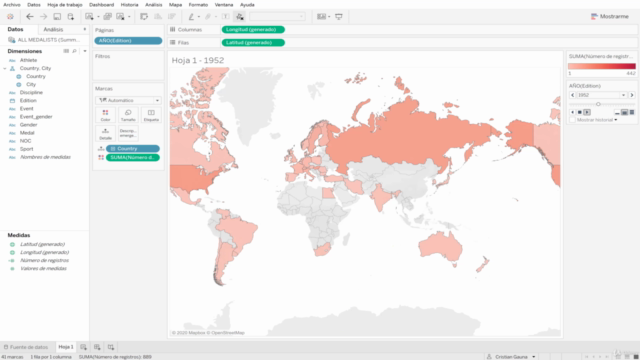640x360 pixels.
Task: Open the Detalle mark card
Action: pyautogui.click(x=105, y=133)
